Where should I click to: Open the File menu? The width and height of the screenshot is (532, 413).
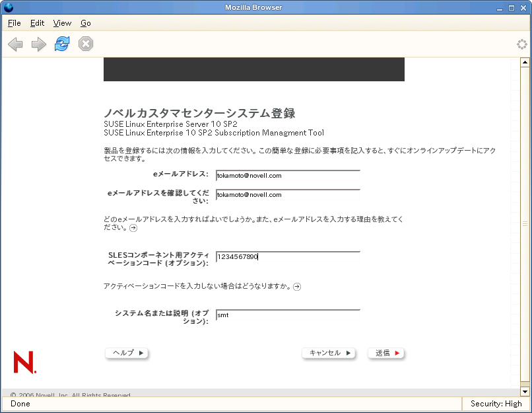pyautogui.click(x=14, y=23)
